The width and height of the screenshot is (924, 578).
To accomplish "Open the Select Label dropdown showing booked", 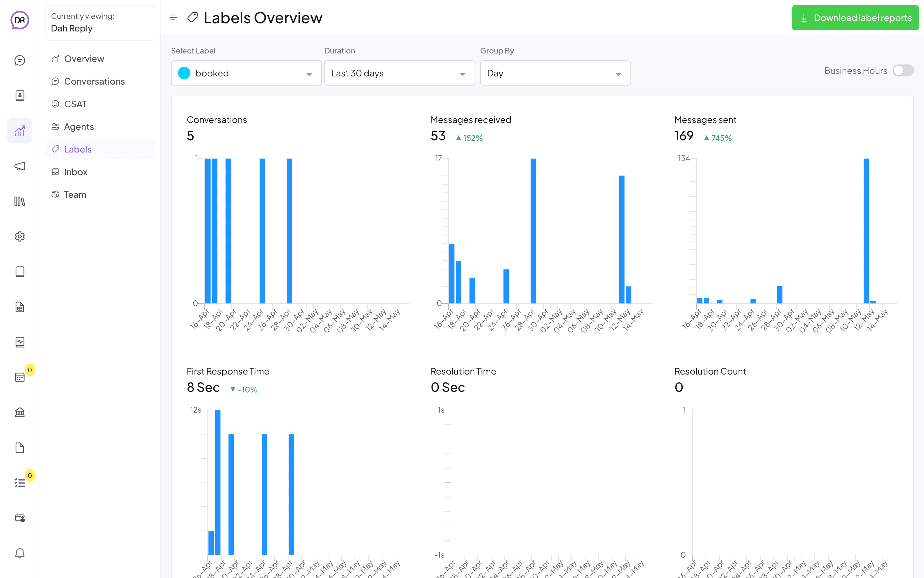I will [x=246, y=73].
